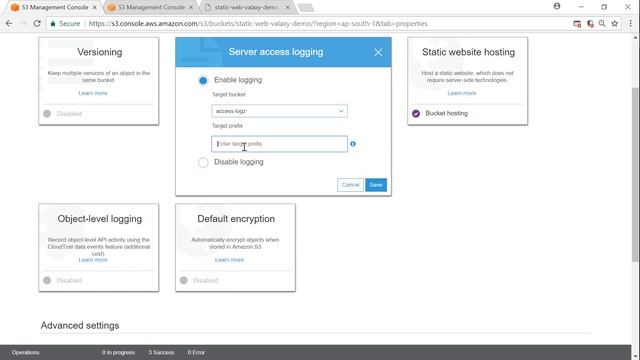Click the 3 Success status entry
This screenshot has width=640, height=360.
(161, 352)
